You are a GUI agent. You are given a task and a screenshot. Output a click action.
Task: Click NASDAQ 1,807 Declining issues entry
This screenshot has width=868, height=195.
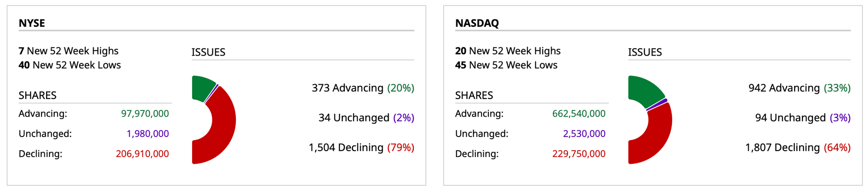coord(798,147)
